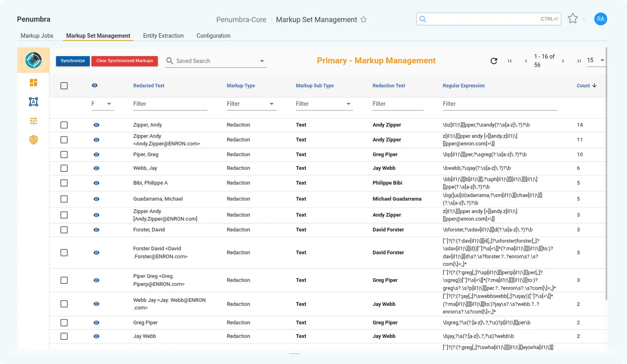Click the RA user avatar
The height and width of the screenshot is (364, 627).
pos(600,19)
